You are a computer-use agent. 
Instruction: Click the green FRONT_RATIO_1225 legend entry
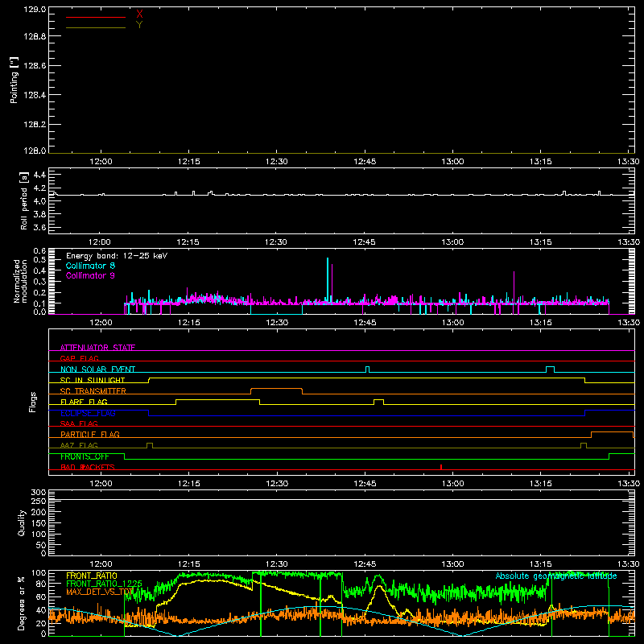click(104, 584)
